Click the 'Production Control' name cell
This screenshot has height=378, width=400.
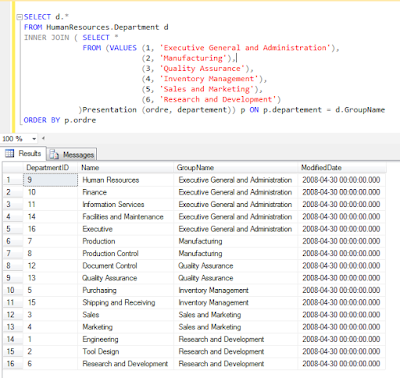click(x=126, y=253)
